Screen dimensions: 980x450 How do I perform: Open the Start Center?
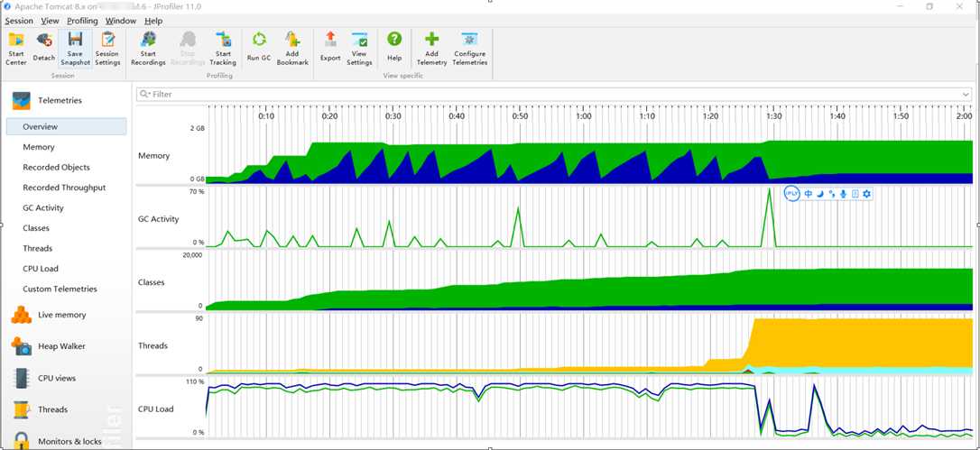[x=16, y=49]
